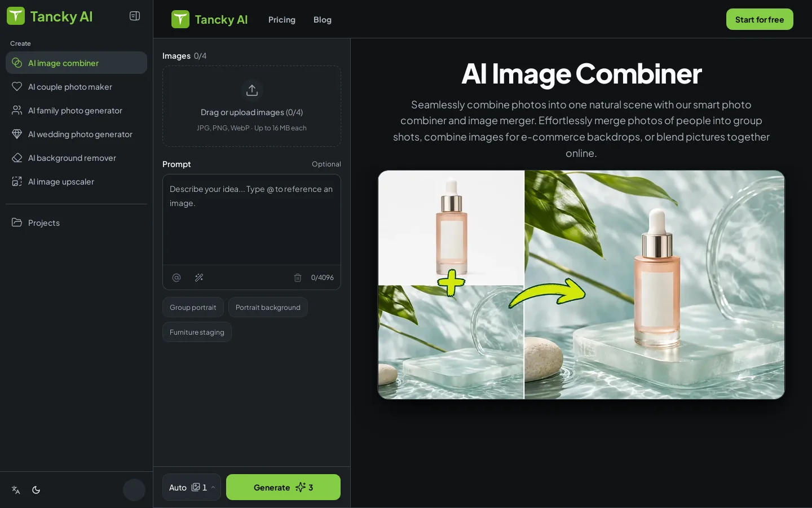Click the Start for free button

coord(760,19)
